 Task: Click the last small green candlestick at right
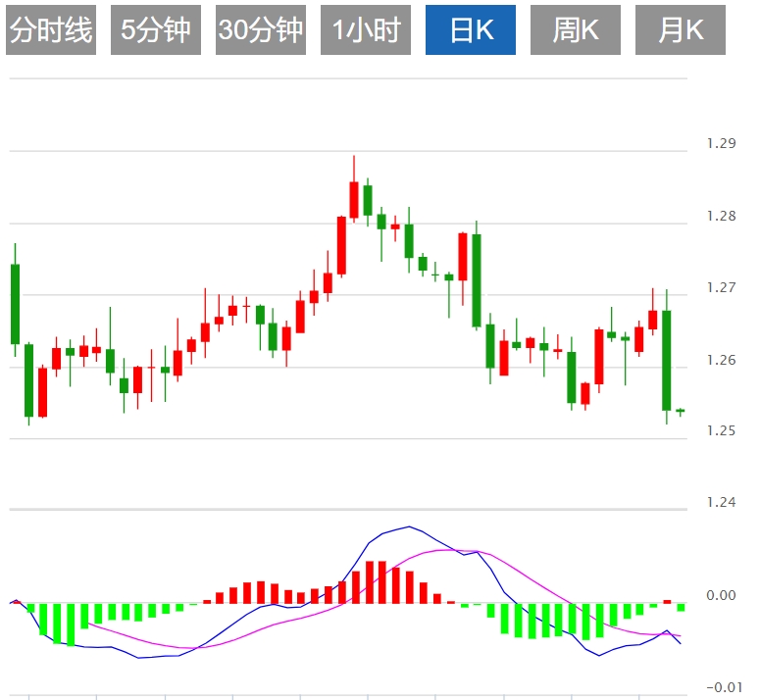coord(680,411)
